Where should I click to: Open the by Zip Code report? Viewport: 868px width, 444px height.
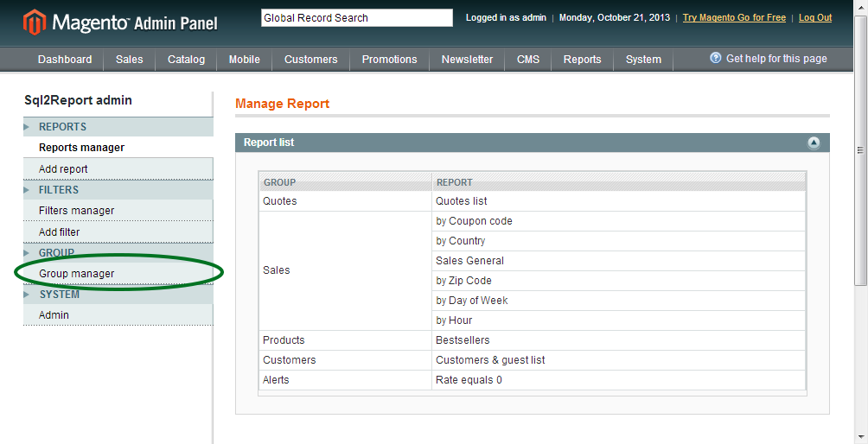[x=464, y=281]
